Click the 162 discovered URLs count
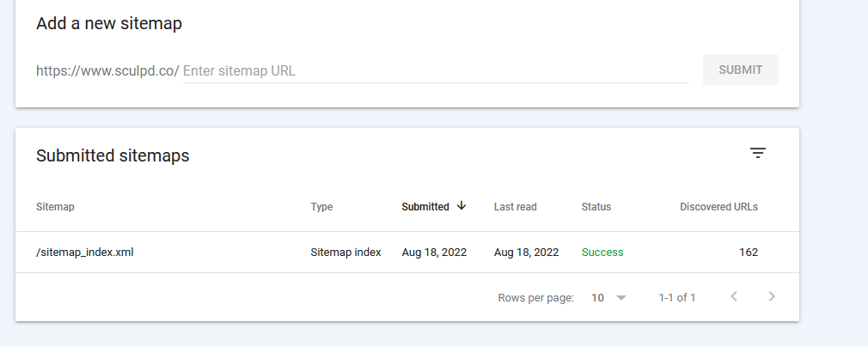The width and height of the screenshot is (868, 347). [749, 253]
